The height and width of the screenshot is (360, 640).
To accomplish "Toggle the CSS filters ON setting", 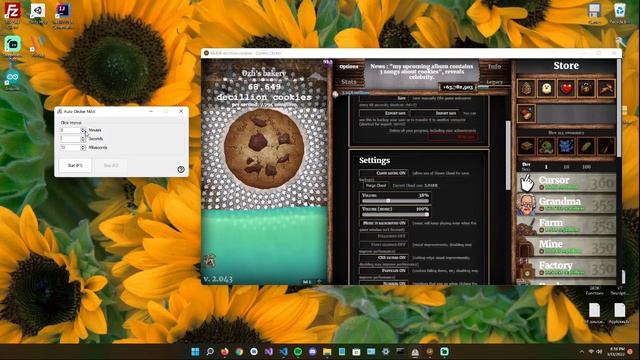I will click(x=384, y=258).
